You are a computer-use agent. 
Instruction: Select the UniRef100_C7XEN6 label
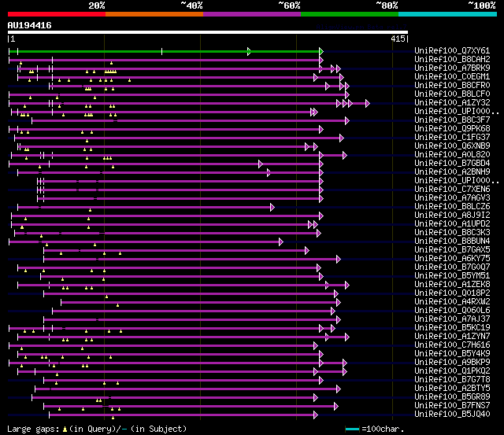click(452, 189)
